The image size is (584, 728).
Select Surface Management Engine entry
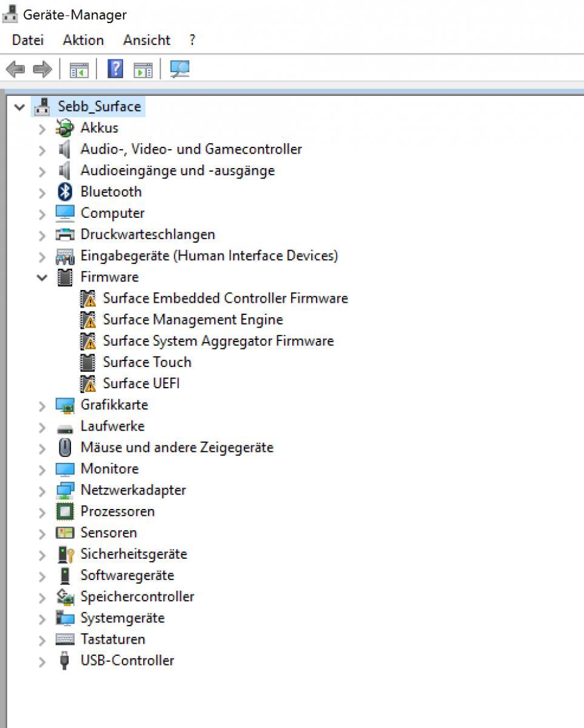pos(193,319)
